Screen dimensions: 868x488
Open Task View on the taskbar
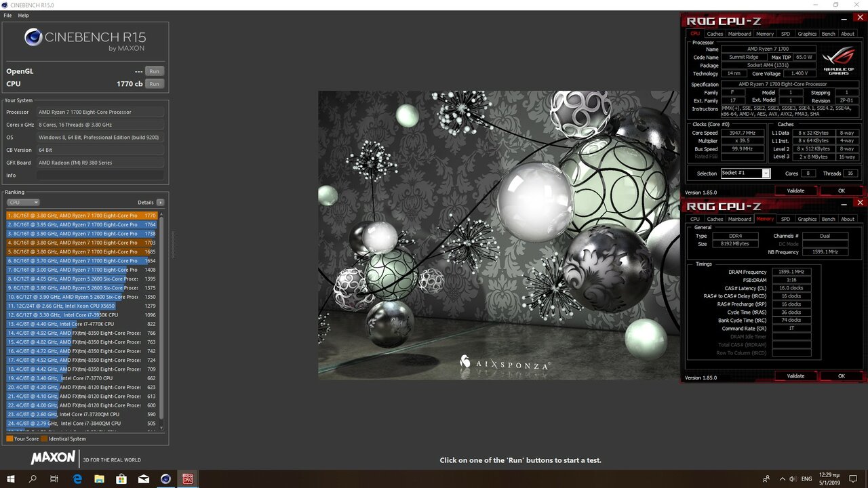pyautogui.click(x=54, y=479)
